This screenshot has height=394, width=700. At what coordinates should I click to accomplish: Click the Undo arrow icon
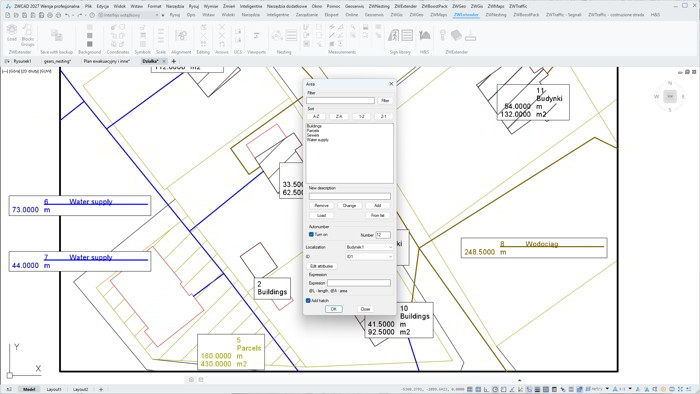click(67, 15)
